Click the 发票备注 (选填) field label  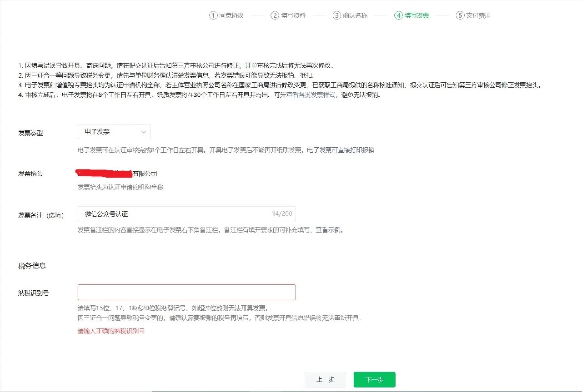click(40, 215)
